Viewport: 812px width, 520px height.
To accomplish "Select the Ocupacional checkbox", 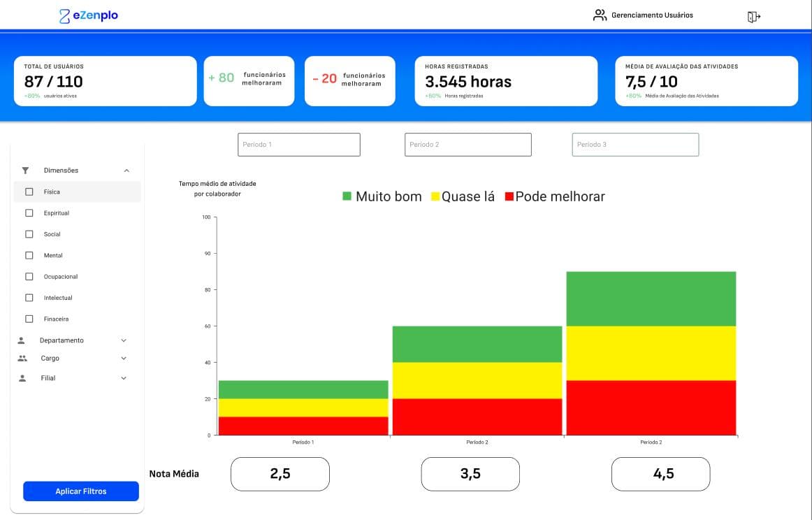I will coord(29,277).
